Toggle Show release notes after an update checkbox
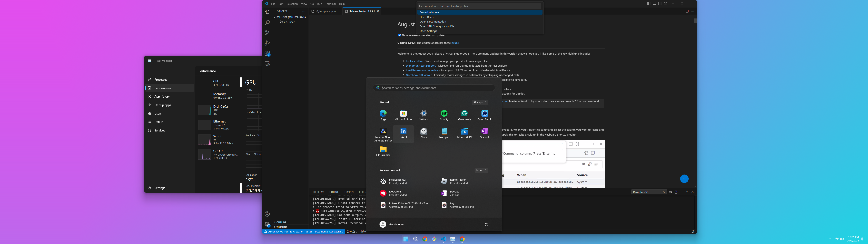This screenshot has width=868, height=244. pos(400,35)
